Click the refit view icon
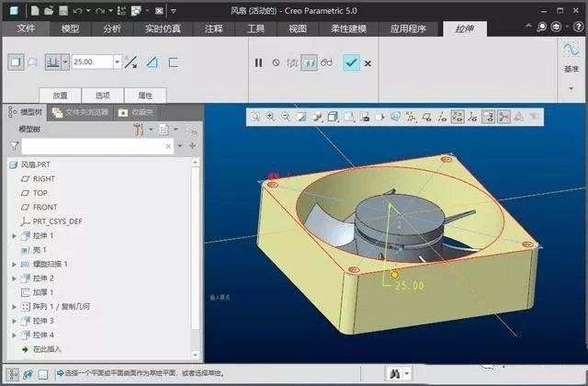Image resolution: width=588 pixels, height=386 pixels. point(255,117)
